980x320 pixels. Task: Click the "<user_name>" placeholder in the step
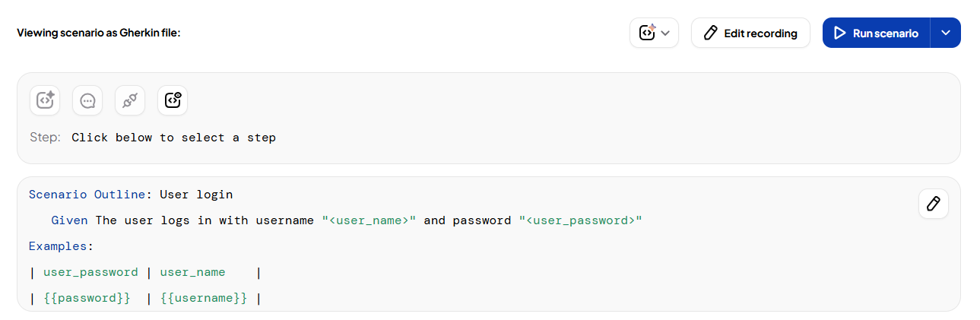coord(369,220)
